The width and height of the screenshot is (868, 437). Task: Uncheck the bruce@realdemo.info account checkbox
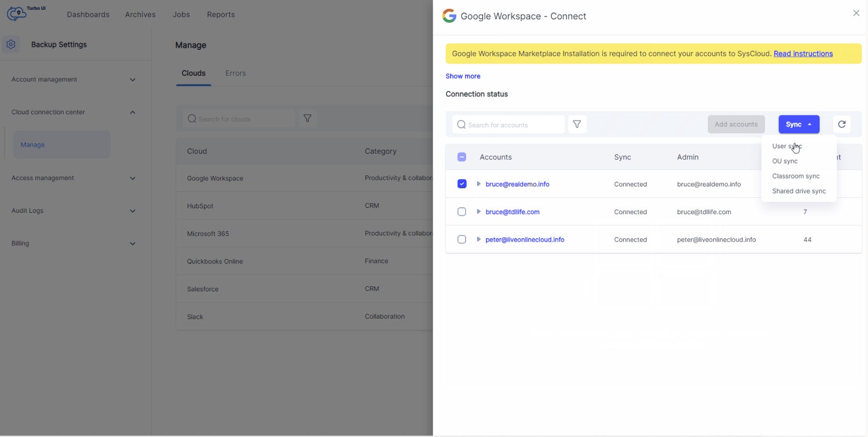pos(462,184)
